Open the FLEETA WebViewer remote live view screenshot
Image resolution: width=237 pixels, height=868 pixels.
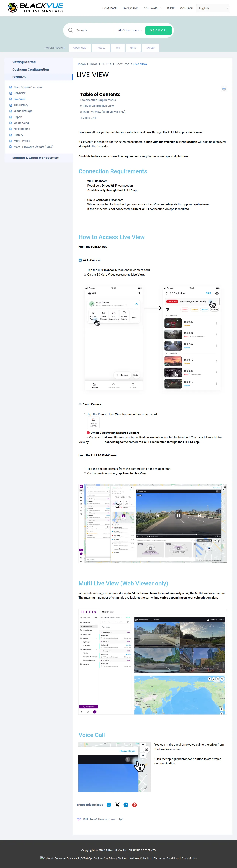pyautogui.click(x=152, y=524)
